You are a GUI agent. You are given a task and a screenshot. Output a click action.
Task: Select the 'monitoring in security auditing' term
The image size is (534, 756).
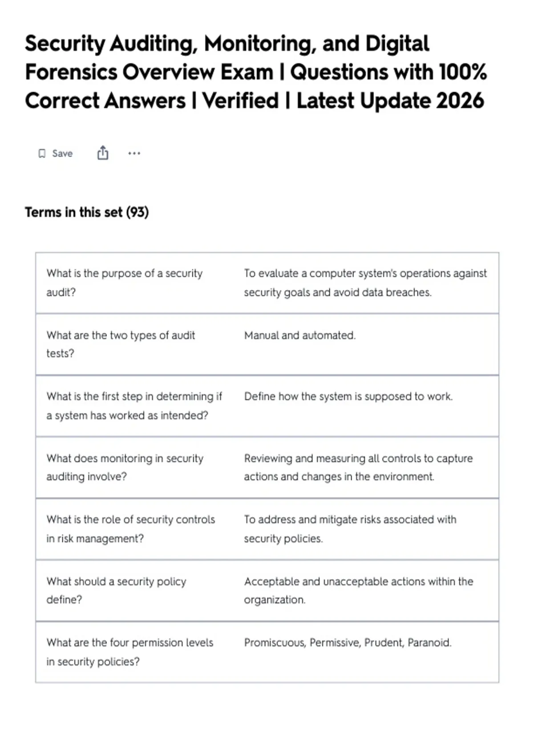(125, 467)
